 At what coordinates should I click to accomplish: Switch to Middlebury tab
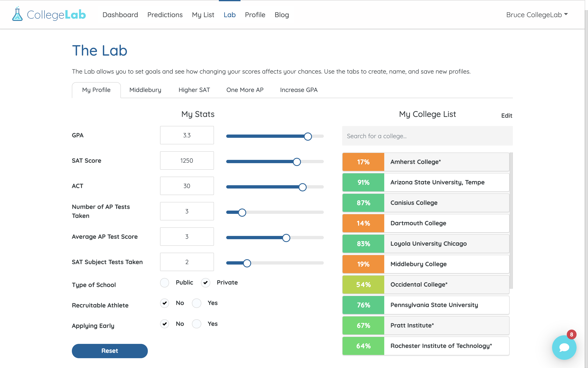145,90
